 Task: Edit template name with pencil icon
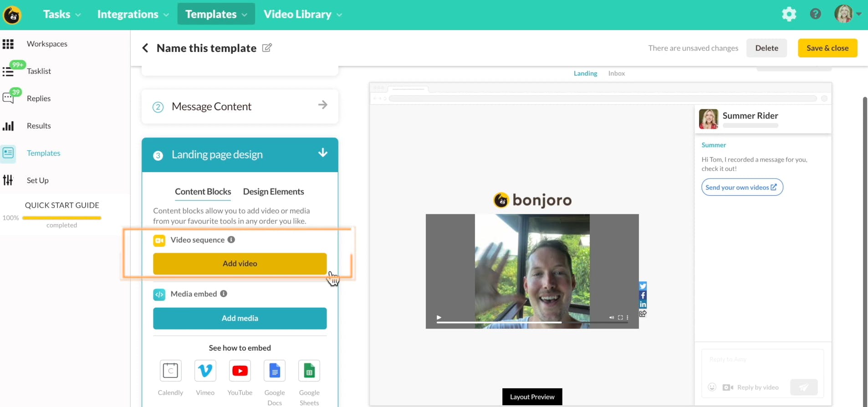pyautogui.click(x=267, y=47)
